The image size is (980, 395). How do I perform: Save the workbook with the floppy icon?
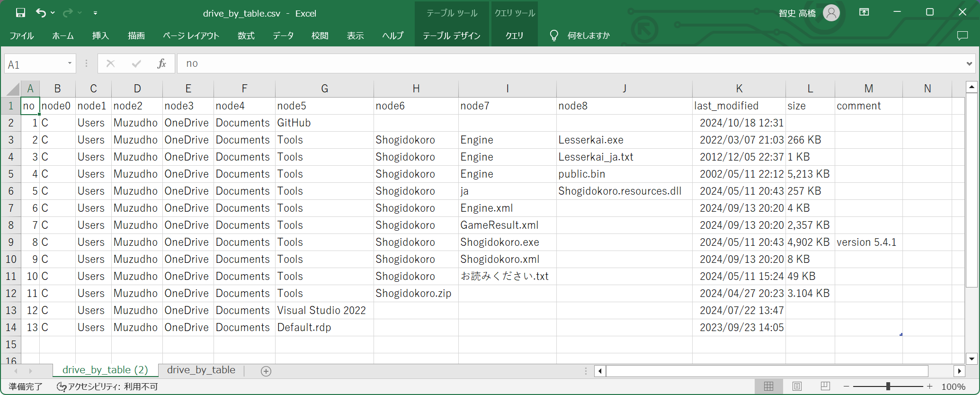20,13
